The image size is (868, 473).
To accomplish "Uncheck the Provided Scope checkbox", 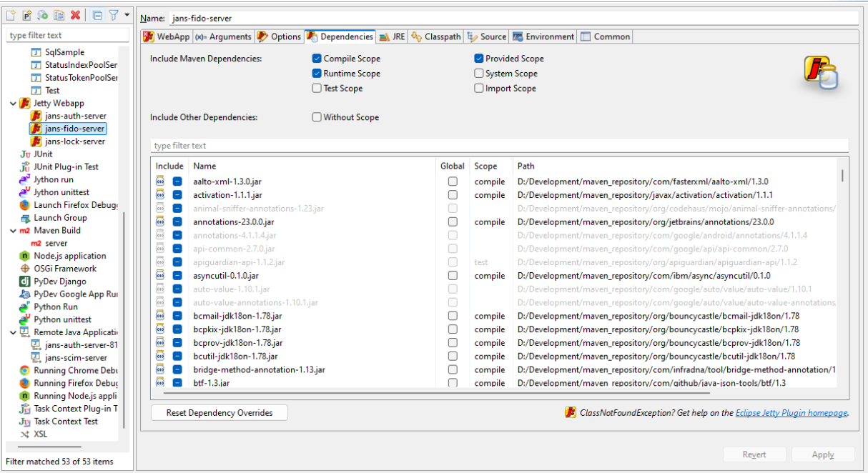I will click(x=479, y=59).
